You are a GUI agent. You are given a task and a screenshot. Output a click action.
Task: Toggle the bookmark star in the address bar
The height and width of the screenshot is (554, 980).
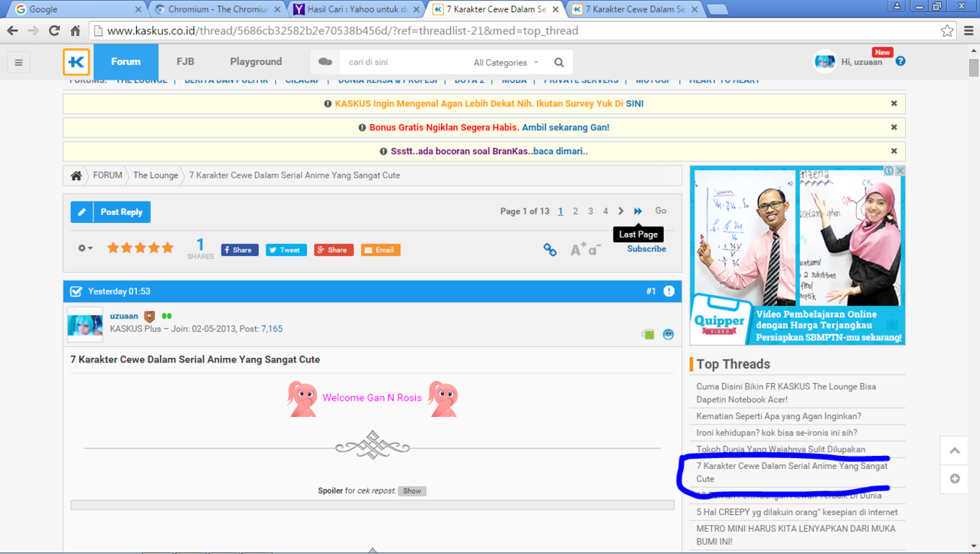tap(947, 31)
